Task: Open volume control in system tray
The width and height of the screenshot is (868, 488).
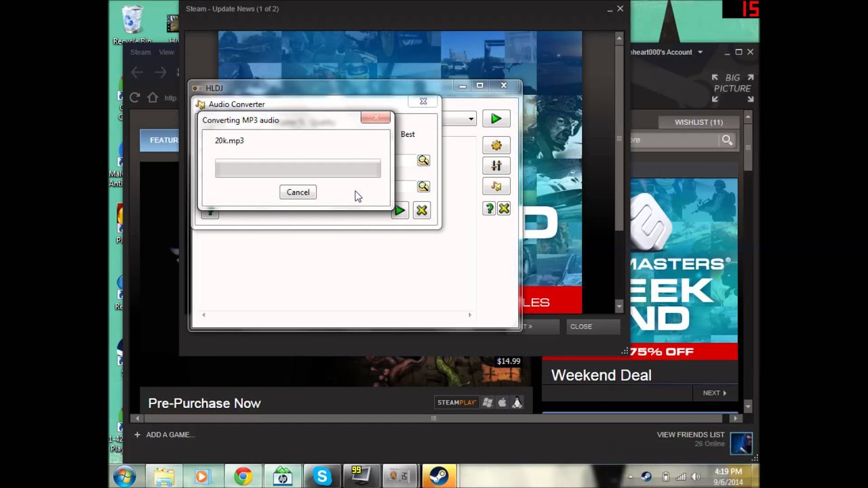Action: click(696, 476)
